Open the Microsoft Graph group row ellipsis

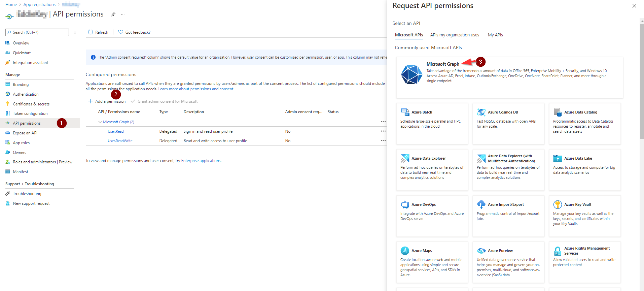[x=383, y=122]
